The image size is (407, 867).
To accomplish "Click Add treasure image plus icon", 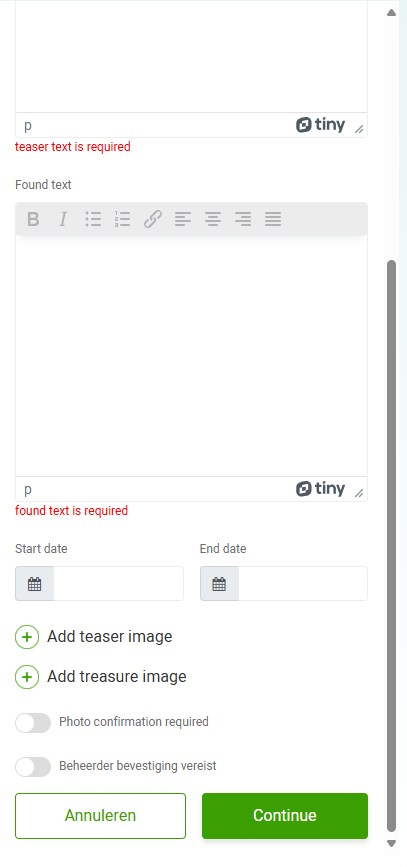I will tap(27, 677).
